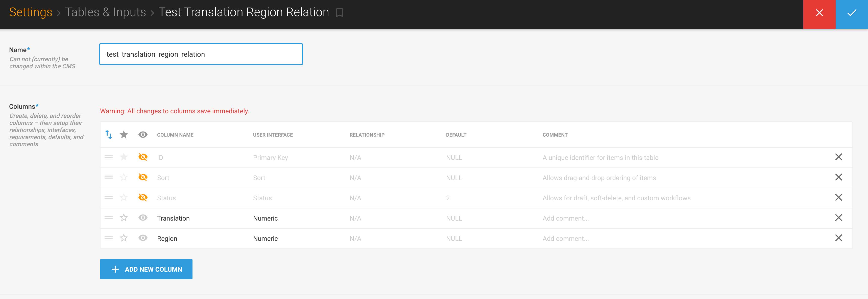The width and height of the screenshot is (868, 299).
Task: Toggle visibility of the Region column
Action: (143, 238)
